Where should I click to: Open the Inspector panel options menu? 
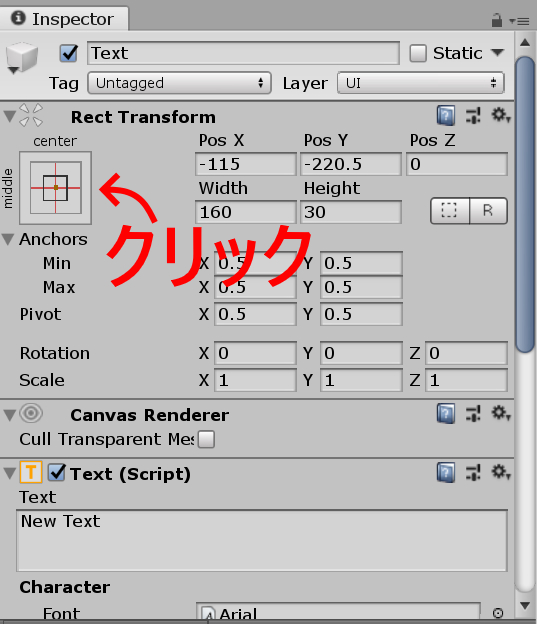519,21
